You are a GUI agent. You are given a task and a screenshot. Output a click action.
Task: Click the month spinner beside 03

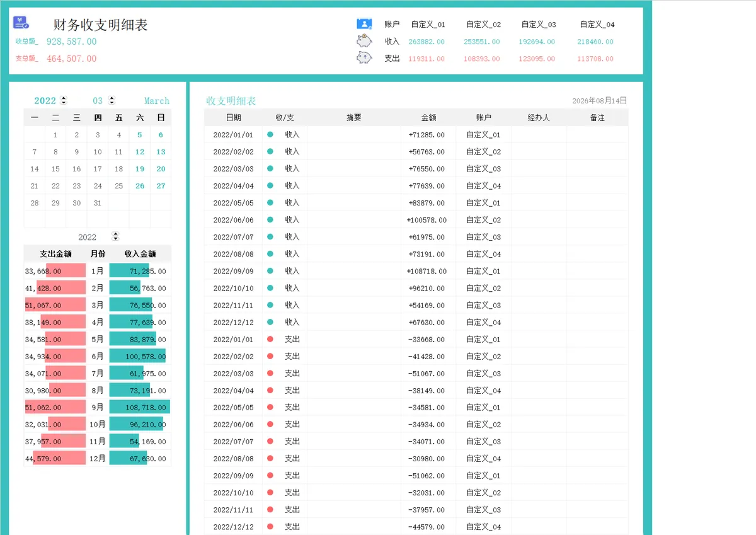point(112,100)
